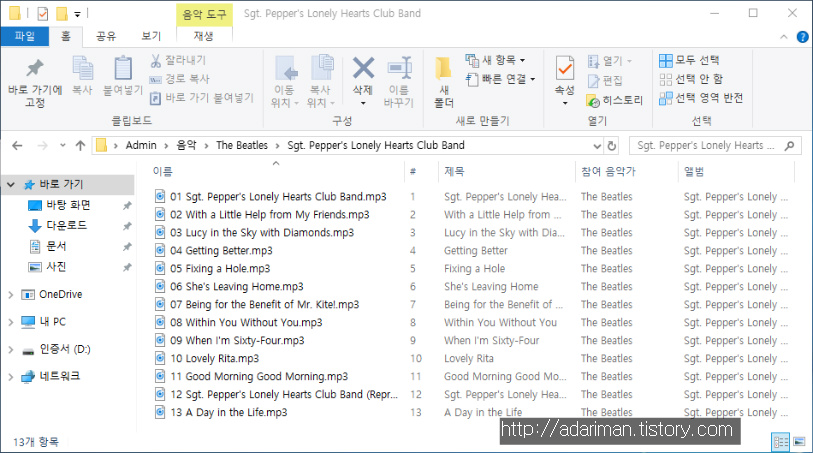This screenshot has width=813, height=453.
Task: Select the 보기 (View) ribbon tab
Action: click(x=151, y=36)
